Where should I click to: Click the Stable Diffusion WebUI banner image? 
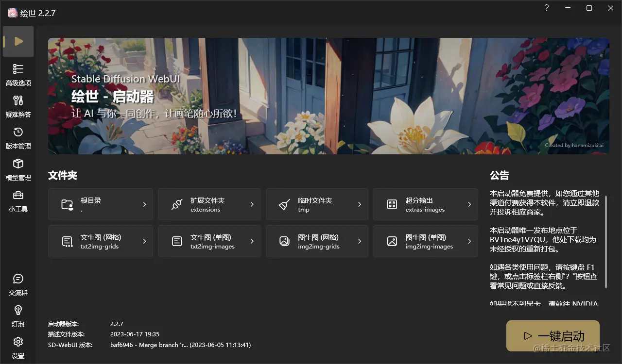tap(328, 96)
